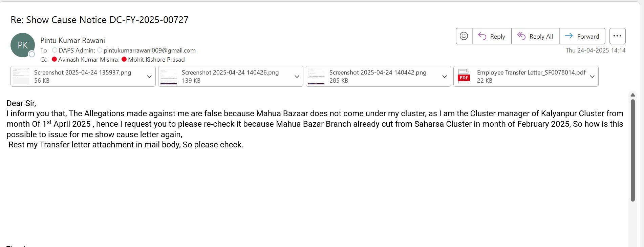Open Screenshot 140426.png attachment thumbnail

(169, 76)
